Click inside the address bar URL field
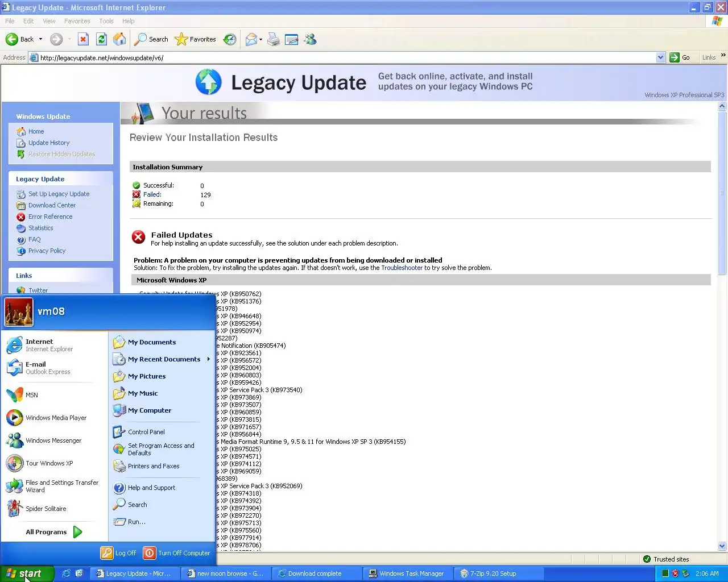Viewport: 728px width, 582px height. coord(347,57)
